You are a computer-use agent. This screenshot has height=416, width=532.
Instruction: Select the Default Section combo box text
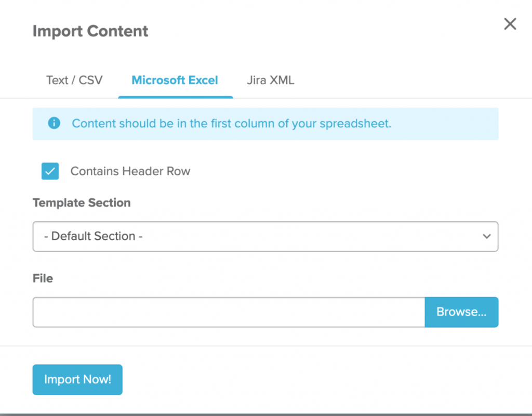click(94, 236)
